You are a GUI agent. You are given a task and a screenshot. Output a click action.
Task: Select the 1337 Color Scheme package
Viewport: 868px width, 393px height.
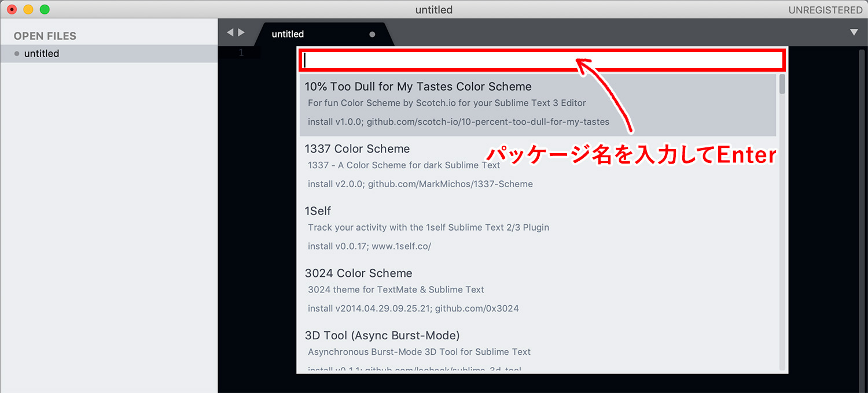[538, 167]
